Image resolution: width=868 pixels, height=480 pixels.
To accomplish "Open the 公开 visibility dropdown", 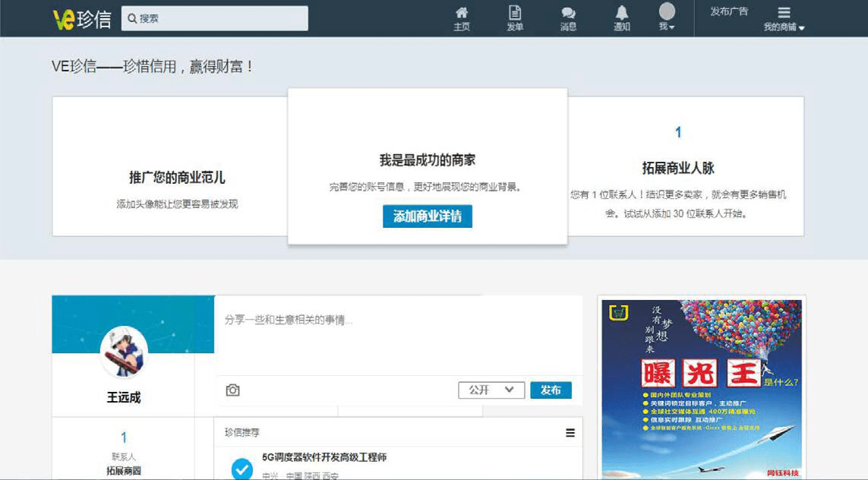I will tap(491, 390).
